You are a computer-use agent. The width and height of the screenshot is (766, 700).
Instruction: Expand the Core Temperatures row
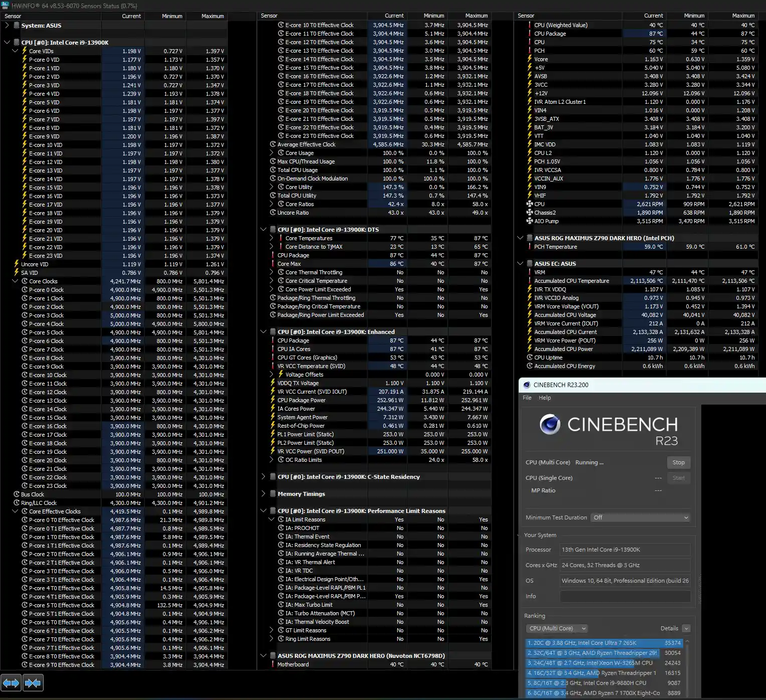(271, 238)
